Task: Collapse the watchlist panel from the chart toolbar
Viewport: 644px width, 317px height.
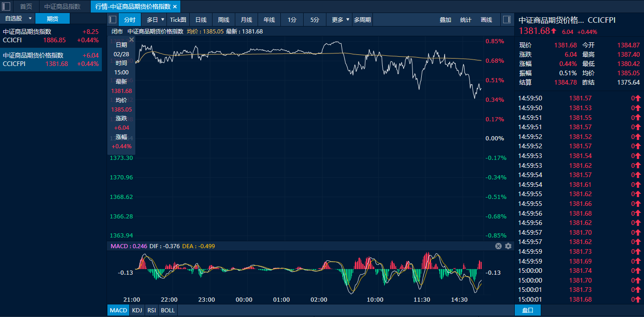Action: (x=112, y=20)
